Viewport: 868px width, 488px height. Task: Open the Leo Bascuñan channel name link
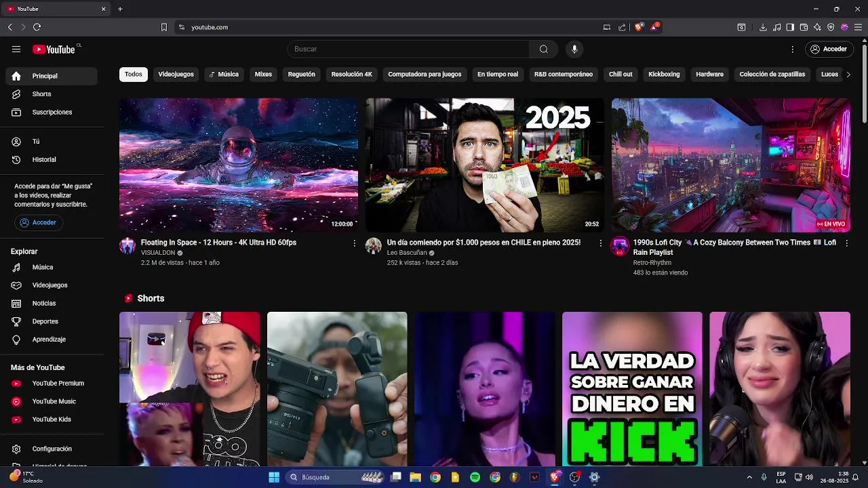coord(407,253)
